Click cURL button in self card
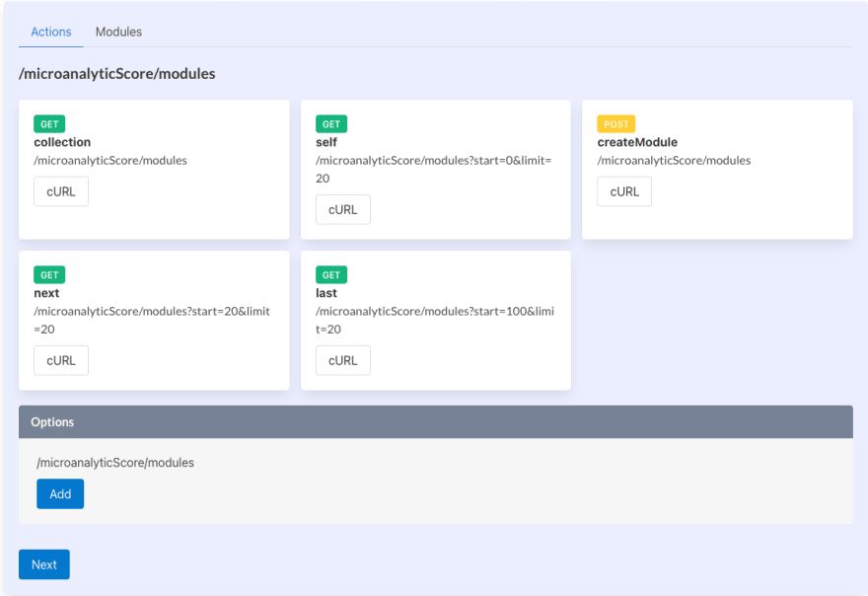Viewport: 868px width, 596px height. pyautogui.click(x=342, y=209)
